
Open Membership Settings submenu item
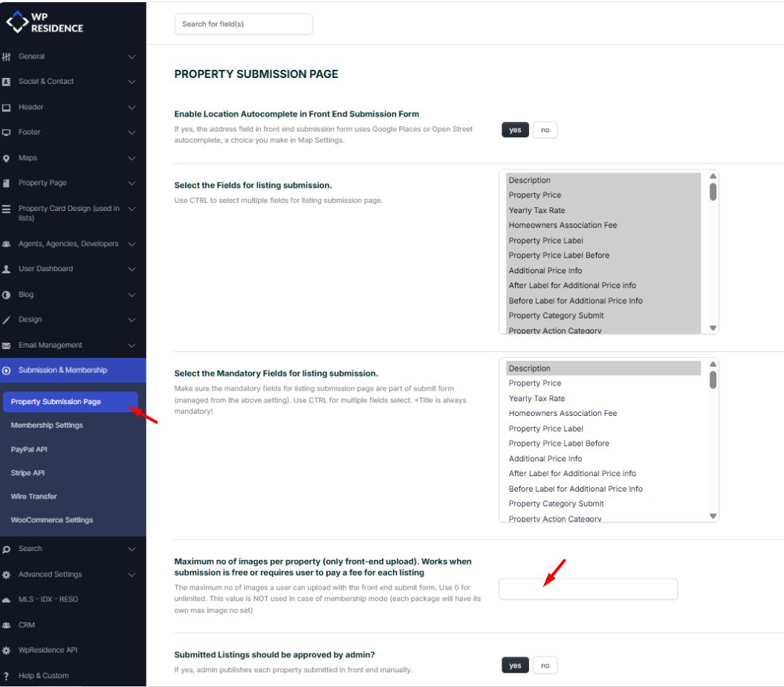point(47,426)
